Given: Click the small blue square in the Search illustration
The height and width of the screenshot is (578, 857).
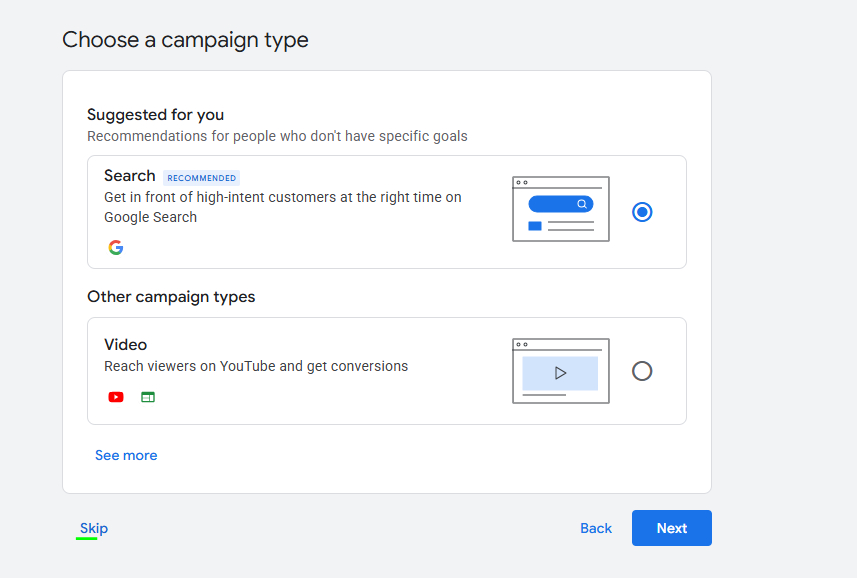Looking at the screenshot, I should [x=534, y=226].
